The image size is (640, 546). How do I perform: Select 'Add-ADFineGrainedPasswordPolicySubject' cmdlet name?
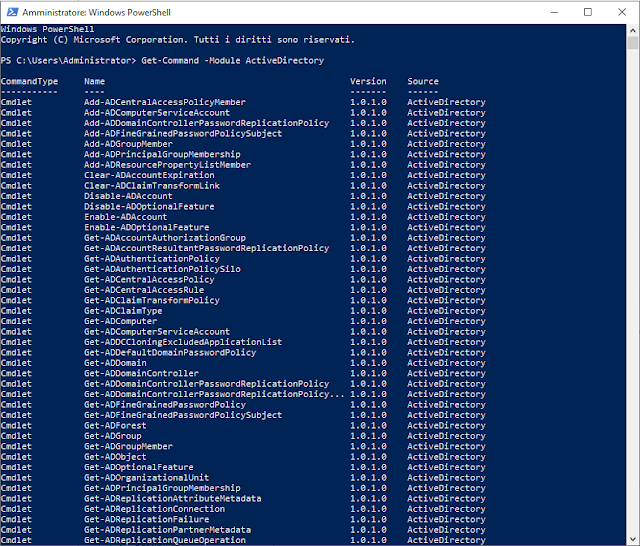coord(183,134)
